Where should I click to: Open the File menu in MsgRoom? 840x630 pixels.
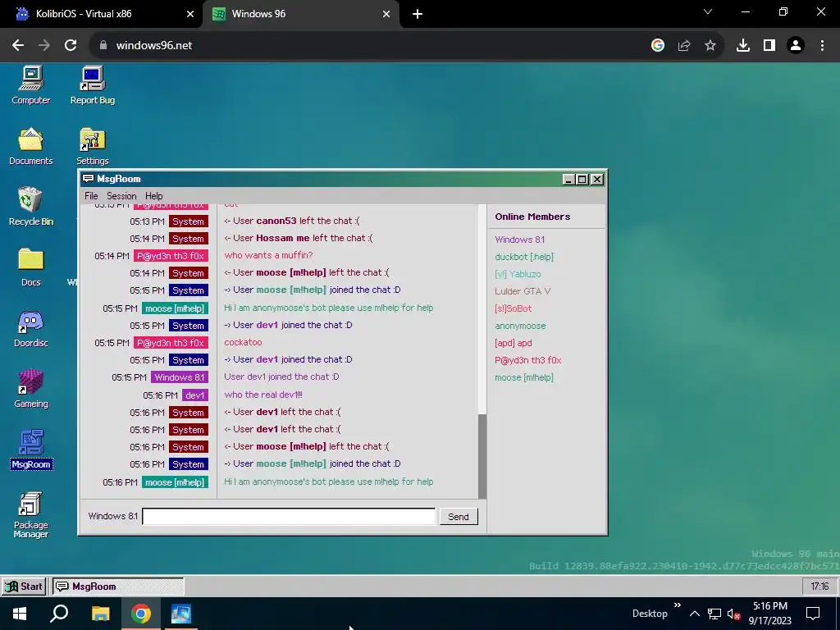[91, 195]
